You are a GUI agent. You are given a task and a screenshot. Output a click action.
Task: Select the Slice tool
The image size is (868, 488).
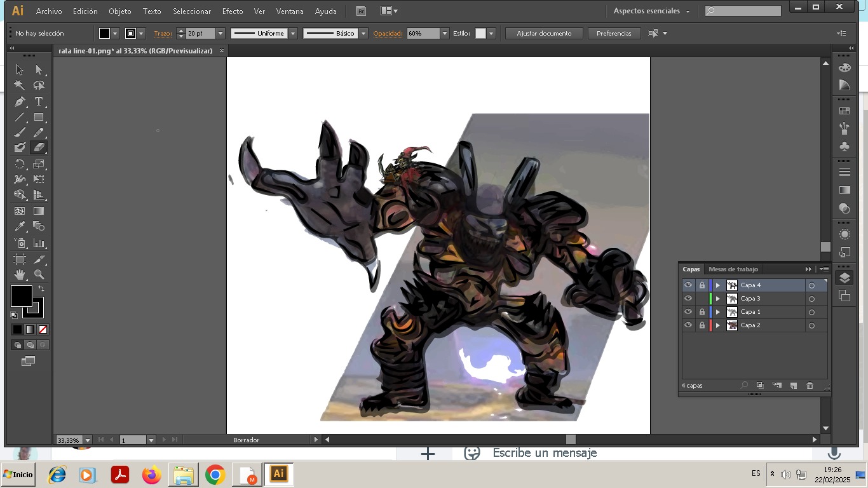39,259
